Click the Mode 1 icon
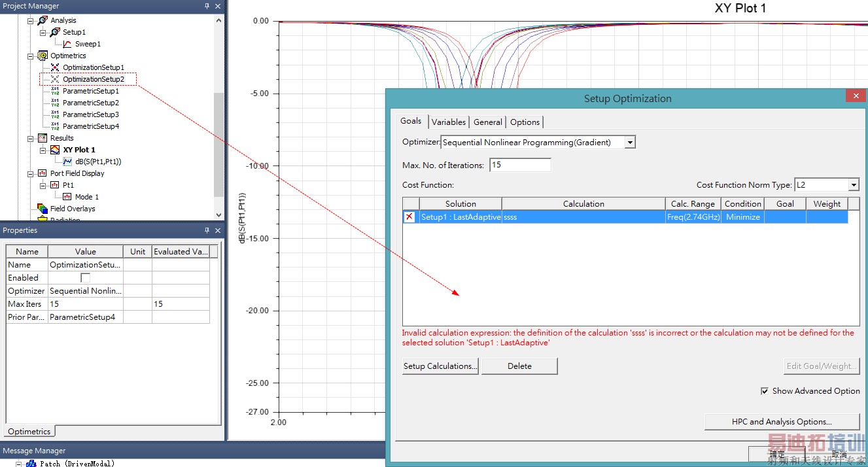Viewport: 868px width, 467px height. pyautogui.click(x=67, y=197)
